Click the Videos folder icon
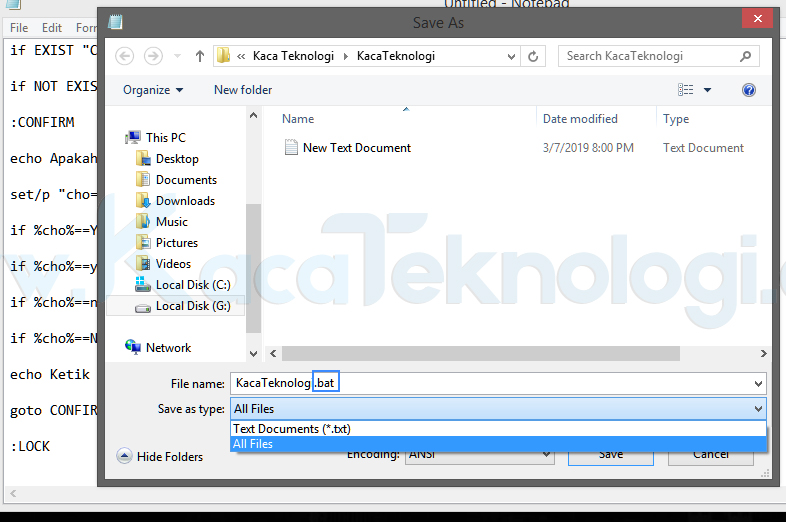The width and height of the screenshot is (786, 522). (x=143, y=264)
